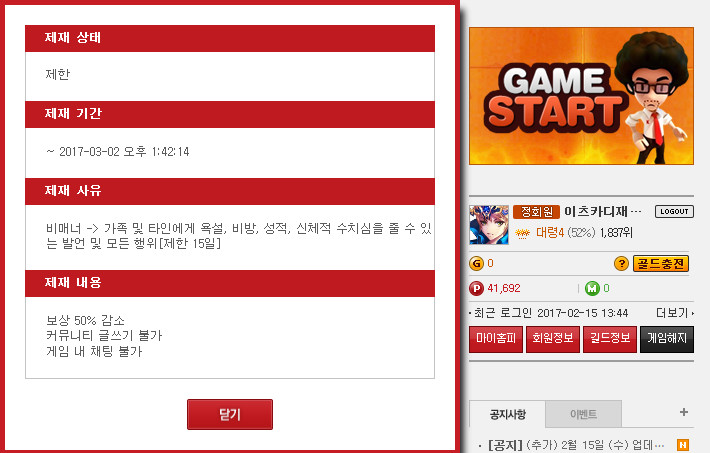Open 길드정보 guild info

(x=610, y=339)
